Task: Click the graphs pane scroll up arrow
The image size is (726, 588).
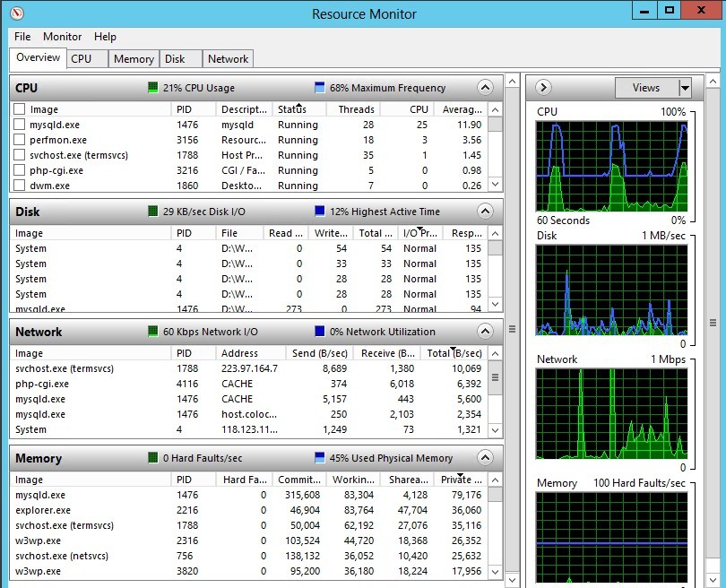Action: (713, 82)
